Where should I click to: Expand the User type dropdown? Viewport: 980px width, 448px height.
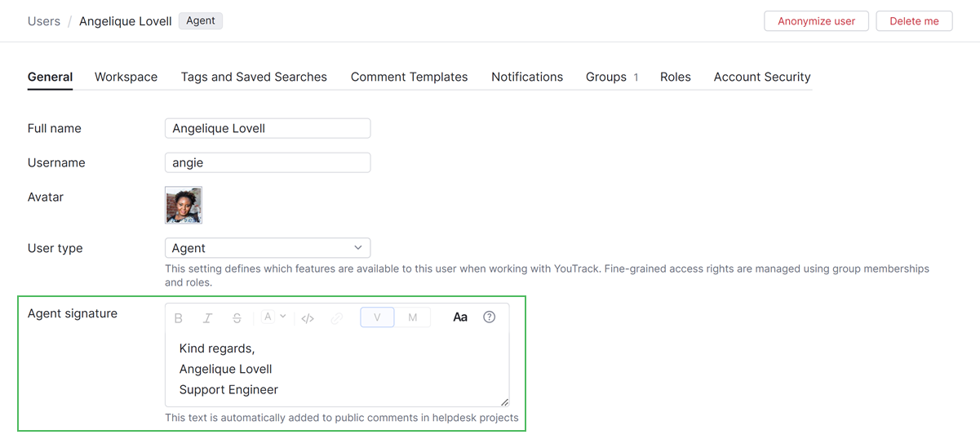268,248
